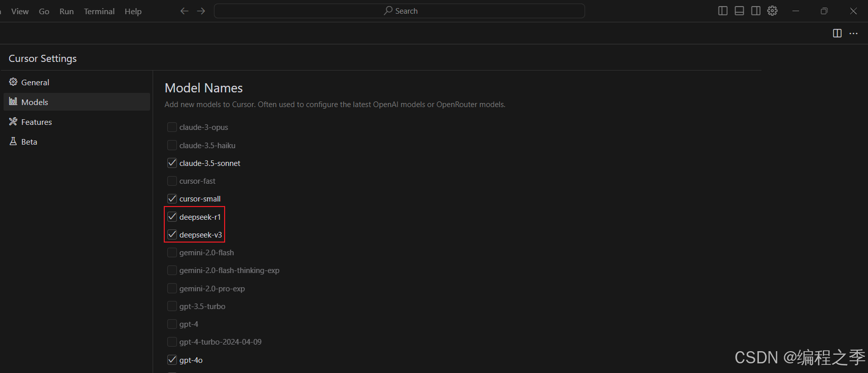The image size is (868, 373).
Task: Click the Cursor Settings title
Action: coord(43,58)
